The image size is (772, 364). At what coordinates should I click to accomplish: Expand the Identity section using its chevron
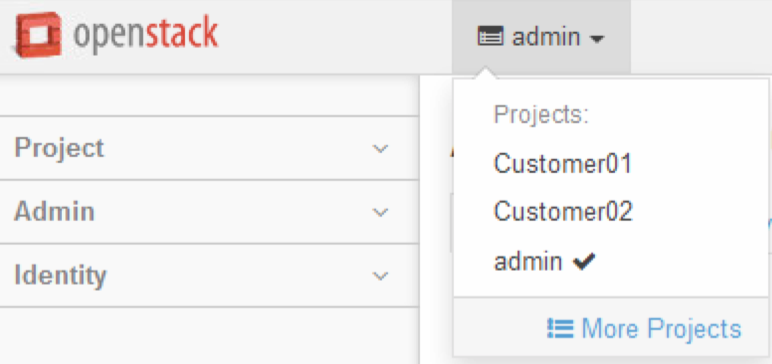pyautogui.click(x=380, y=276)
